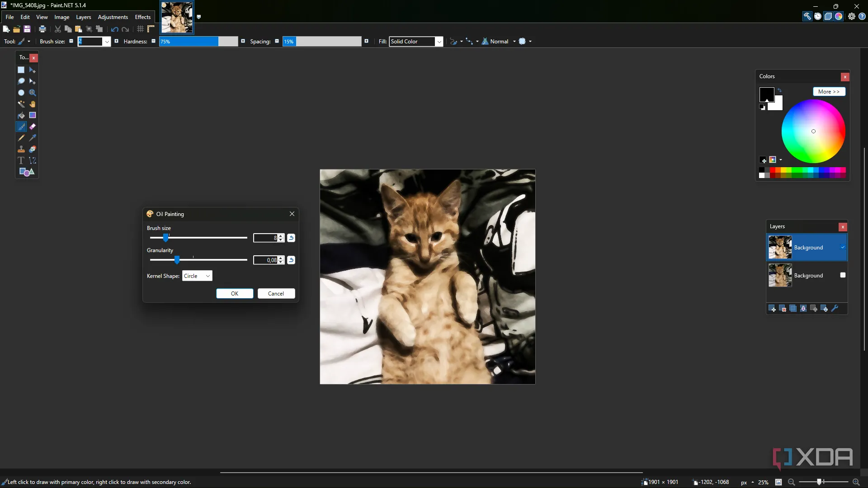Select the Ellipse Select tool
This screenshot has height=488, width=868.
[21, 93]
